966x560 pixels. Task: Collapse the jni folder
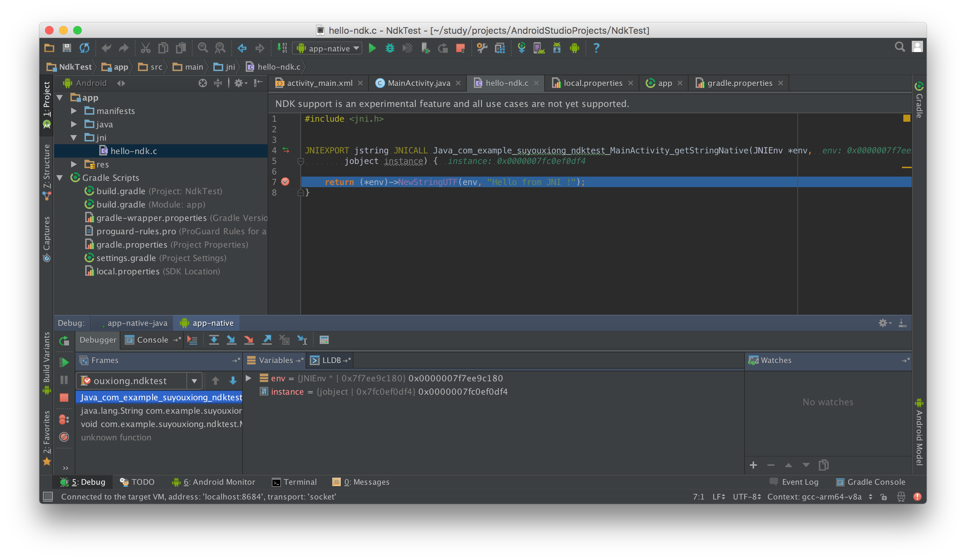(74, 138)
